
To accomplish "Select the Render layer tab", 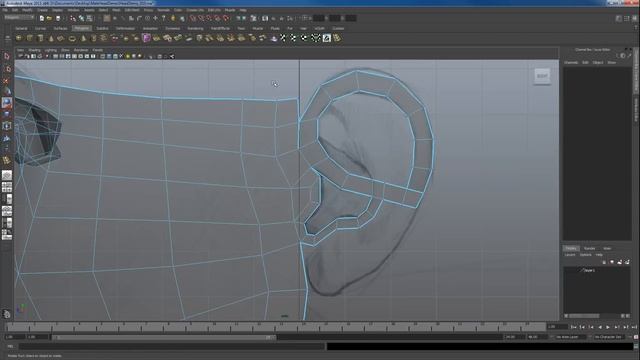I will point(589,248).
